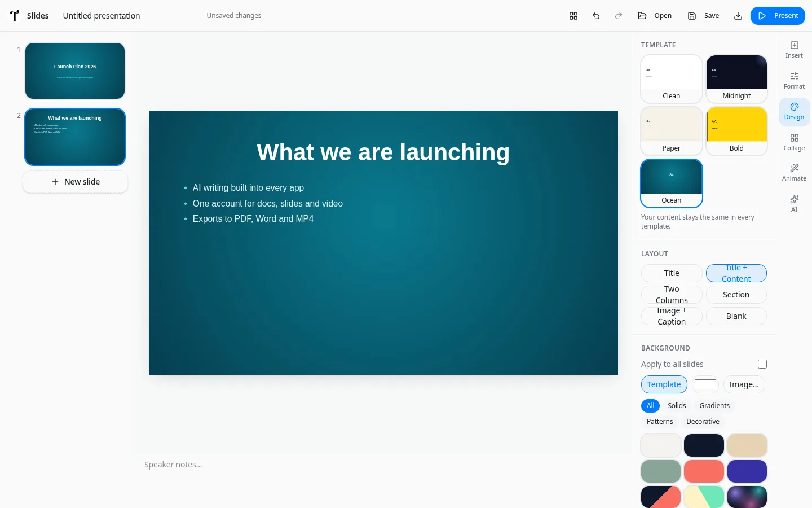Viewport: 812px width, 508px height.
Task: Switch to the Design panel
Action: (x=794, y=111)
